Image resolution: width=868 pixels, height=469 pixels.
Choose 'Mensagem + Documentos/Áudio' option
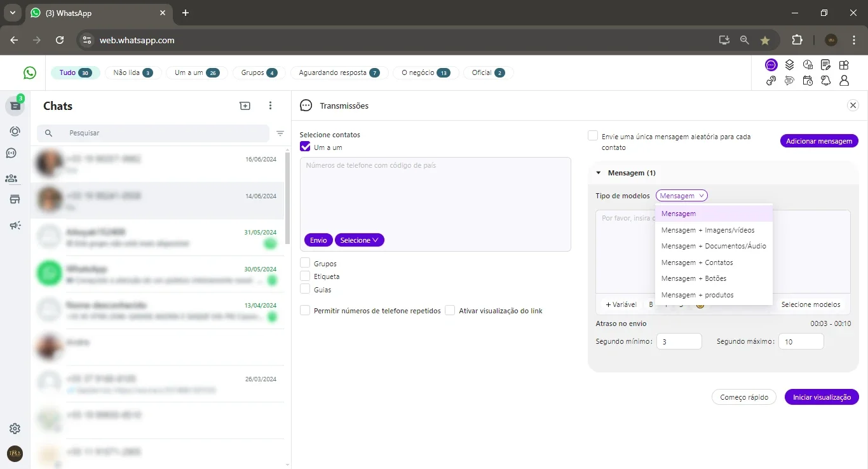[714, 246]
